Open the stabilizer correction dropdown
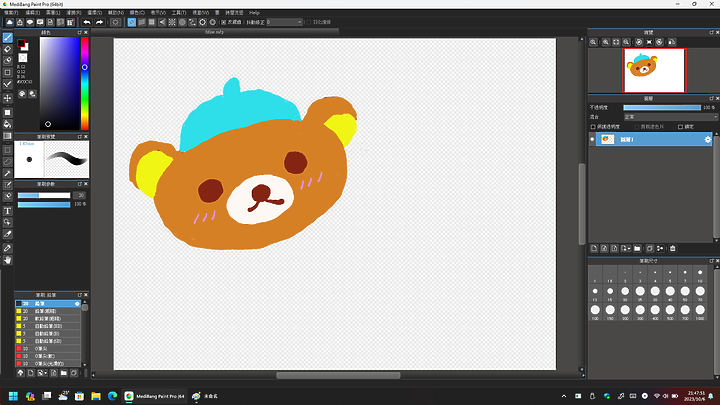 (x=284, y=22)
